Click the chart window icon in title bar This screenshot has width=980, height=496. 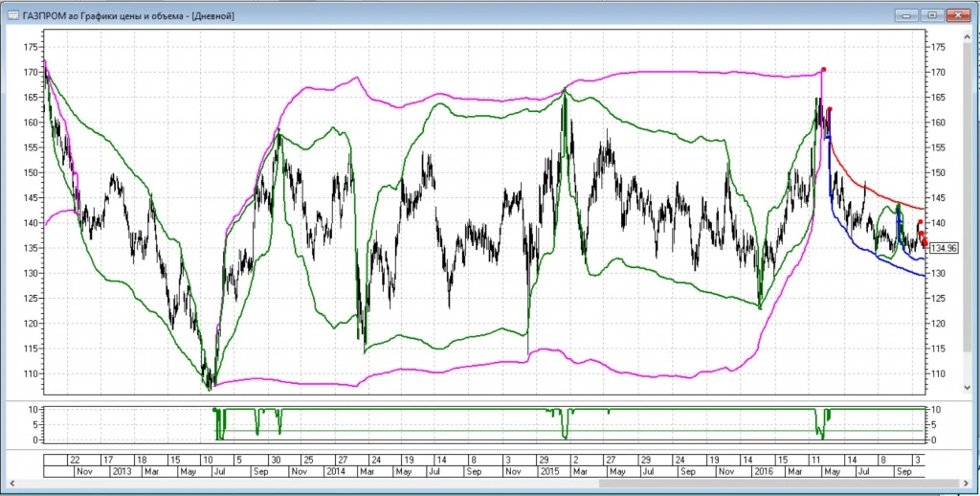click(12, 16)
